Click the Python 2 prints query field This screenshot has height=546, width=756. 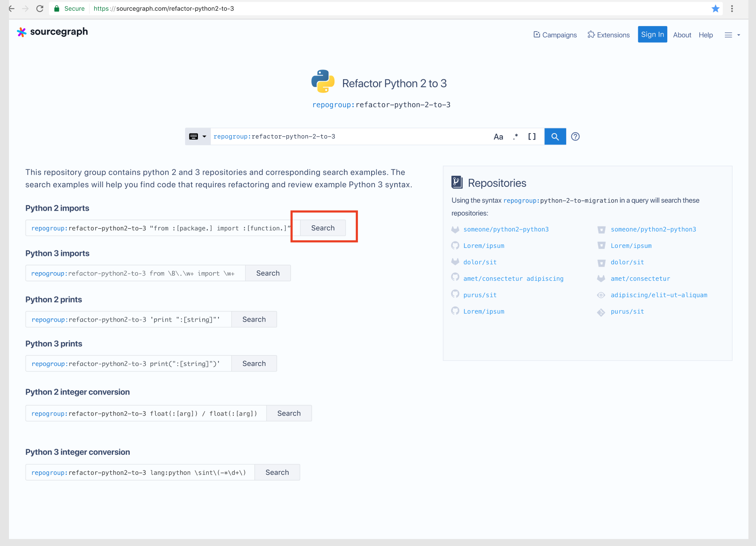tap(128, 319)
